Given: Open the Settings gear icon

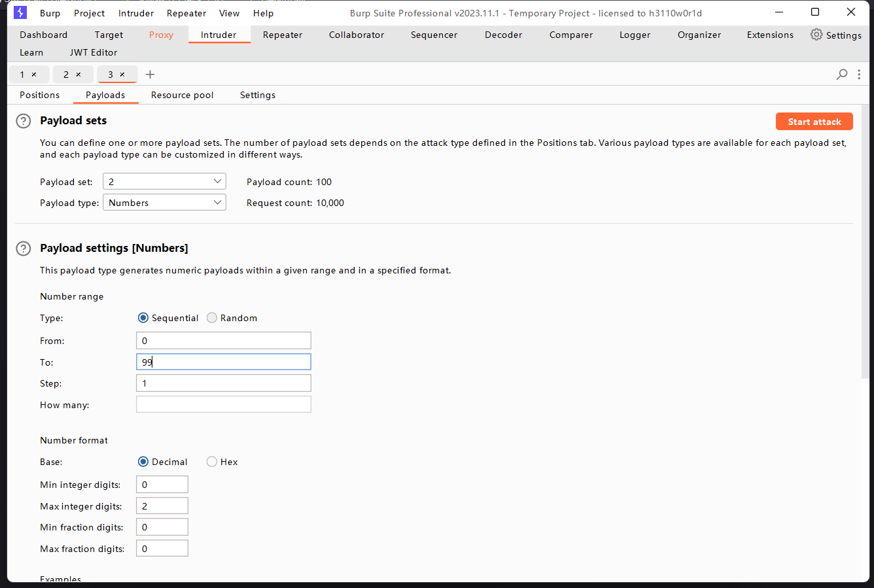Looking at the screenshot, I should tap(816, 35).
